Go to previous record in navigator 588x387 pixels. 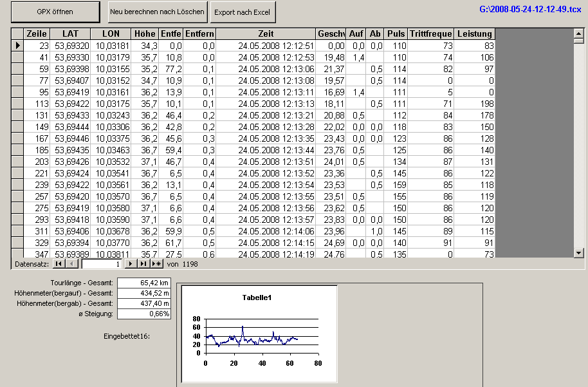(x=71, y=264)
